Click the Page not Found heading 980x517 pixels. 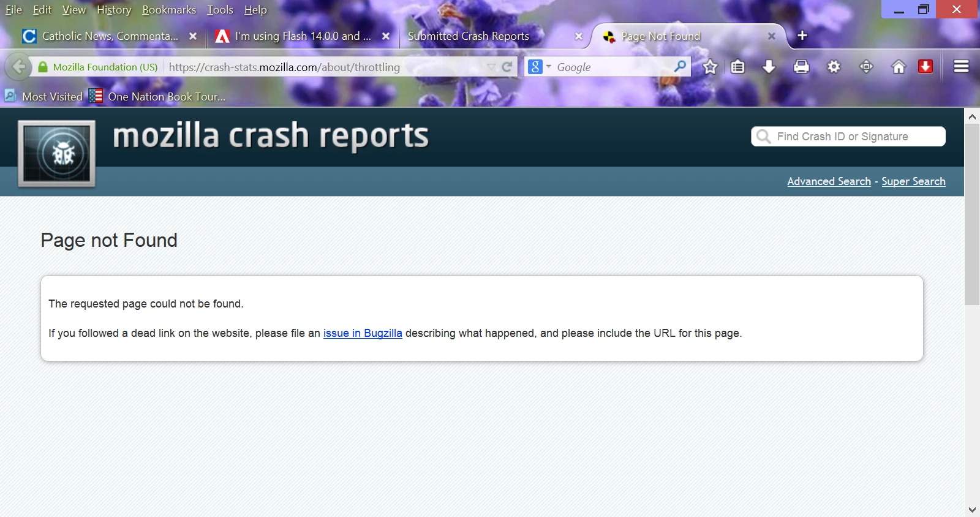coord(109,240)
